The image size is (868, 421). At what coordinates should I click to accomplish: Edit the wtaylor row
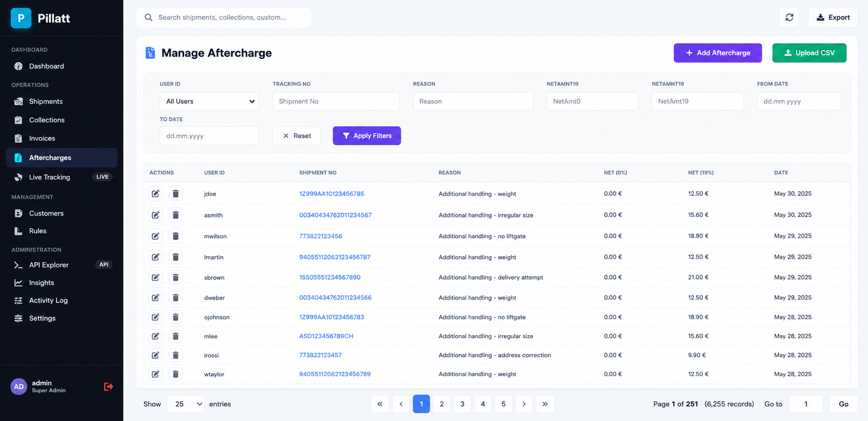tap(155, 374)
